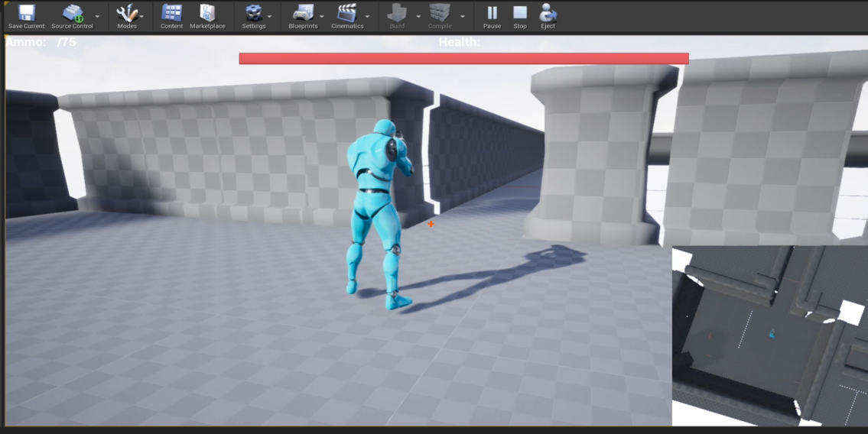
Task: Open the Source Control toolbar icon
Action: pos(73,17)
